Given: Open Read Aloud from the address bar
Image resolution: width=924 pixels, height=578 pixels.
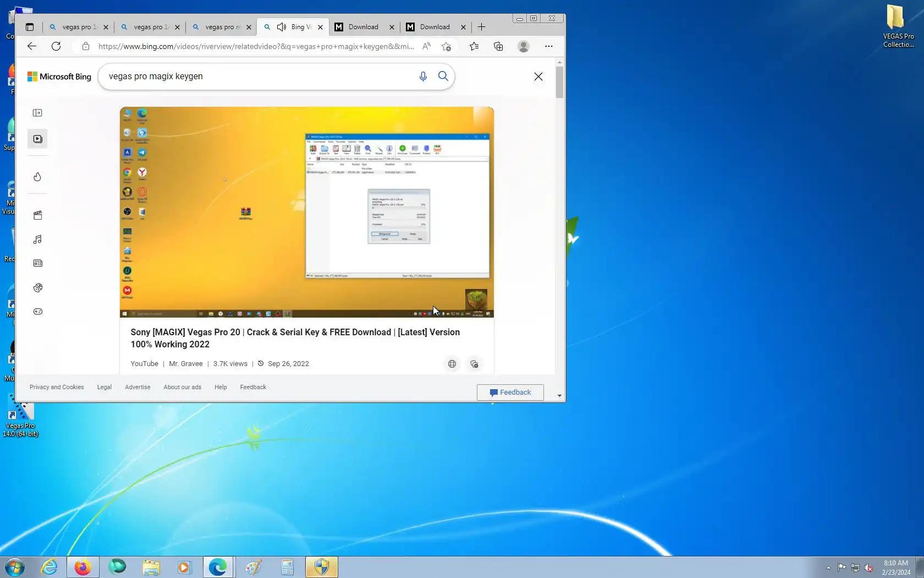Looking at the screenshot, I should (426, 46).
